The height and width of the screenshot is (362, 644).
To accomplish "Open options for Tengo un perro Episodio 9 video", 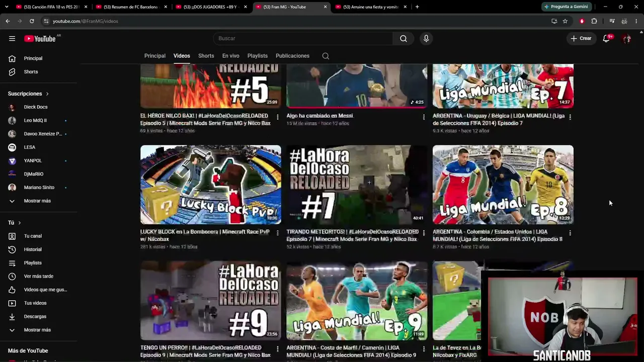I will (x=277, y=348).
